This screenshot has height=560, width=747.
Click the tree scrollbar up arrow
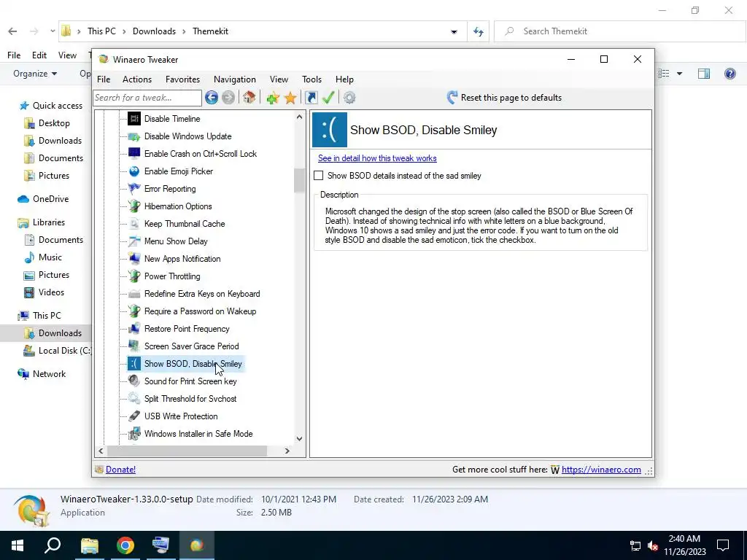pyautogui.click(x=299, y=117)
